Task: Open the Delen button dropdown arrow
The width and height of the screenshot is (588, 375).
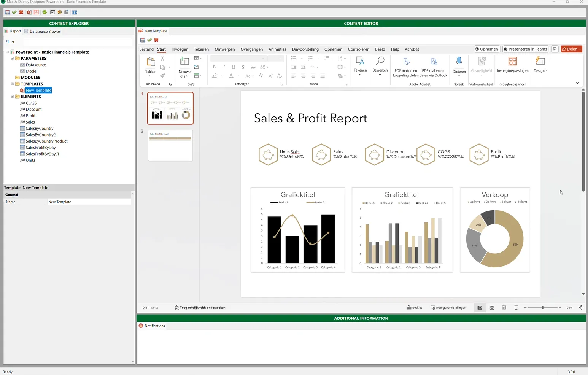Action: 580,49
